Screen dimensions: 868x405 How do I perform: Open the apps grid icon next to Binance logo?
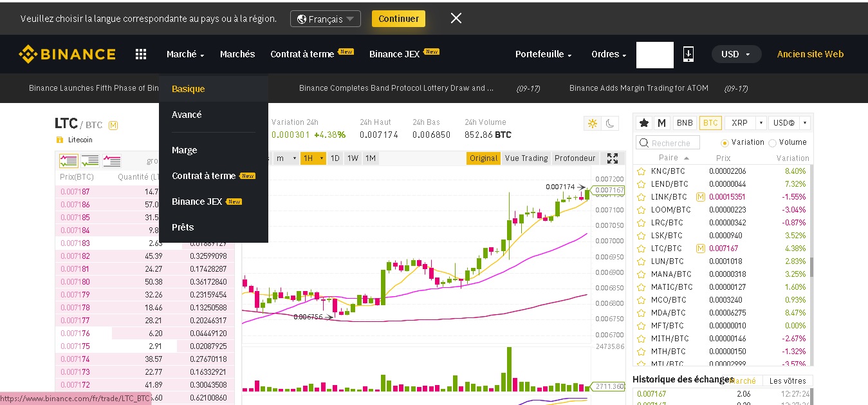(141, 54)
